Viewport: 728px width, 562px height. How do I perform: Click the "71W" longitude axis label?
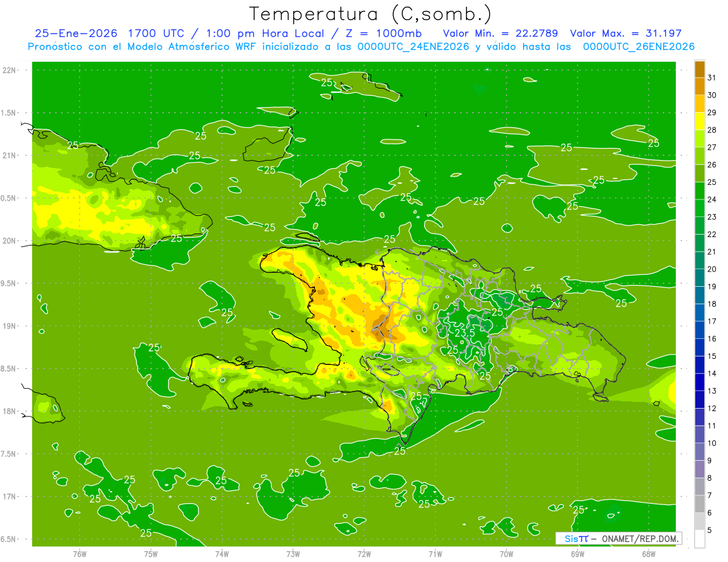tap(435, 554)
